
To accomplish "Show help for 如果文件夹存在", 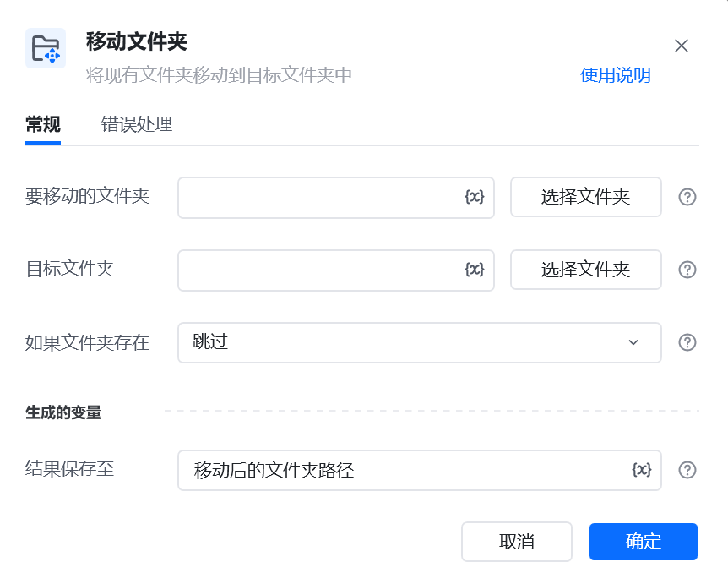I will click(687, 342).
